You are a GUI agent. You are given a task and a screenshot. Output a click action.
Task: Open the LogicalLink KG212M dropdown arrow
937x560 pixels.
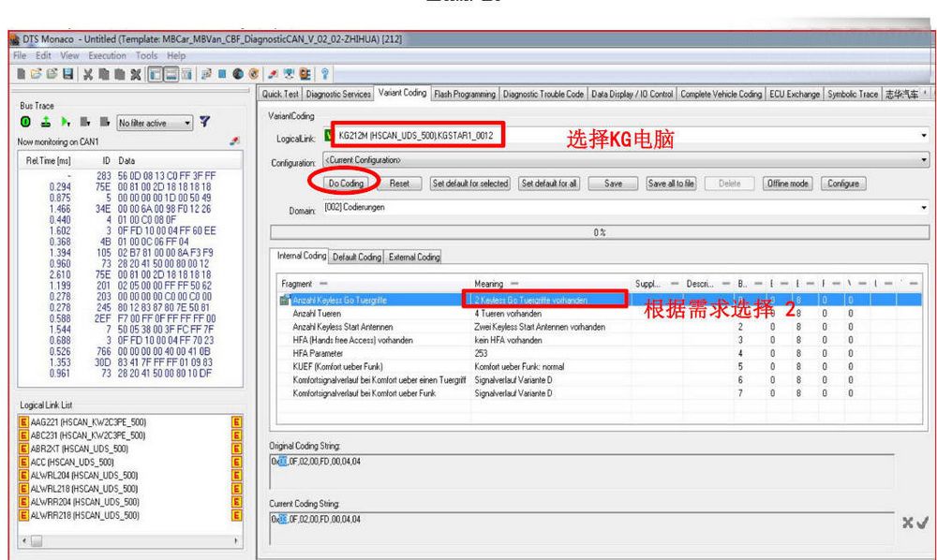(x=924, y=136)
